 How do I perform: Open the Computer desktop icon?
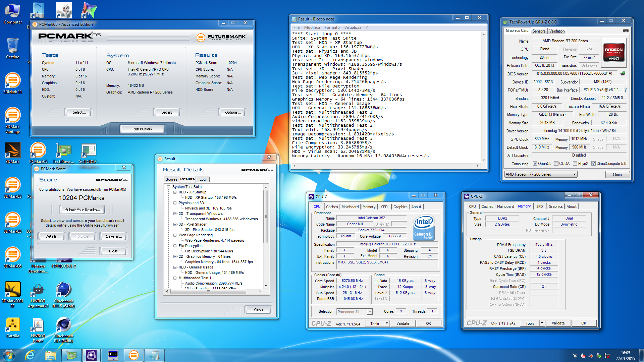[x=13, y=13]
